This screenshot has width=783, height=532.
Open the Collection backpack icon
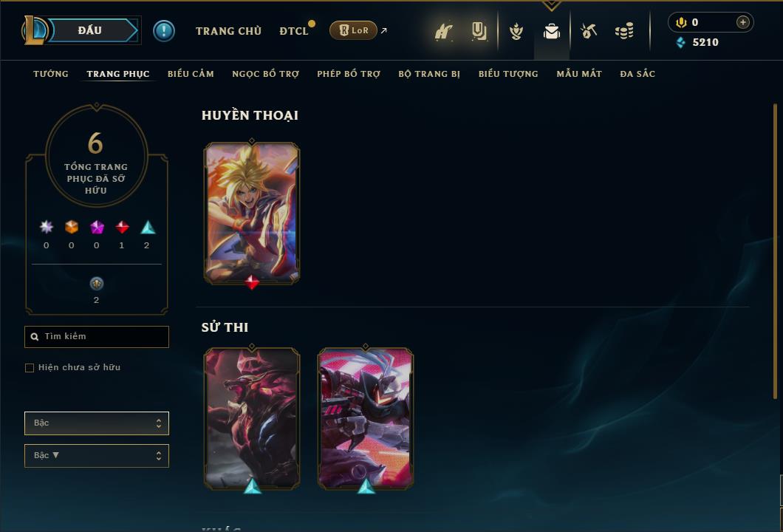tap(551, 32)
